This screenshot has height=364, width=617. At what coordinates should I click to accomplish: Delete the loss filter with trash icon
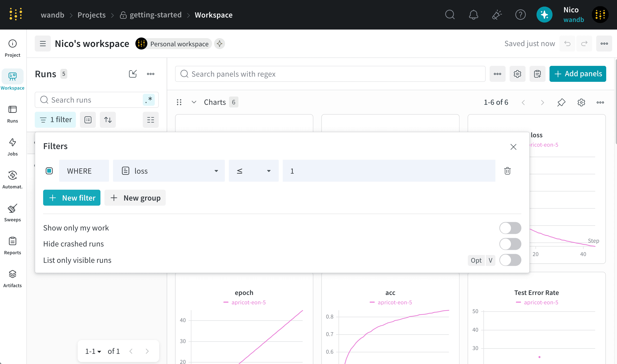(507, 171)
